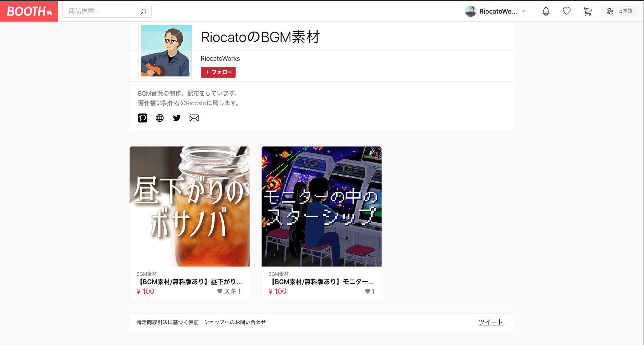The width and height of the screenshot is (644, 345).
Task: Open the shopping cart
Action: (588, 11)
